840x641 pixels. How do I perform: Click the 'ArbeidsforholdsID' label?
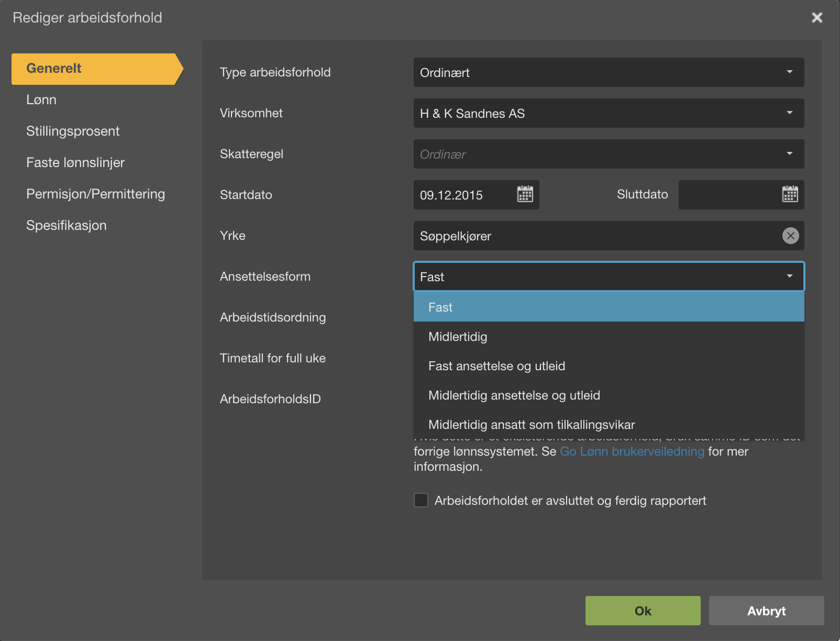[270, 399]
